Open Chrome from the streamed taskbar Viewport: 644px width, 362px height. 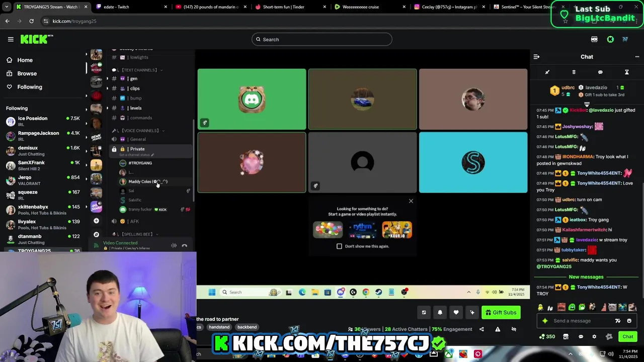[x=366, y=292]
